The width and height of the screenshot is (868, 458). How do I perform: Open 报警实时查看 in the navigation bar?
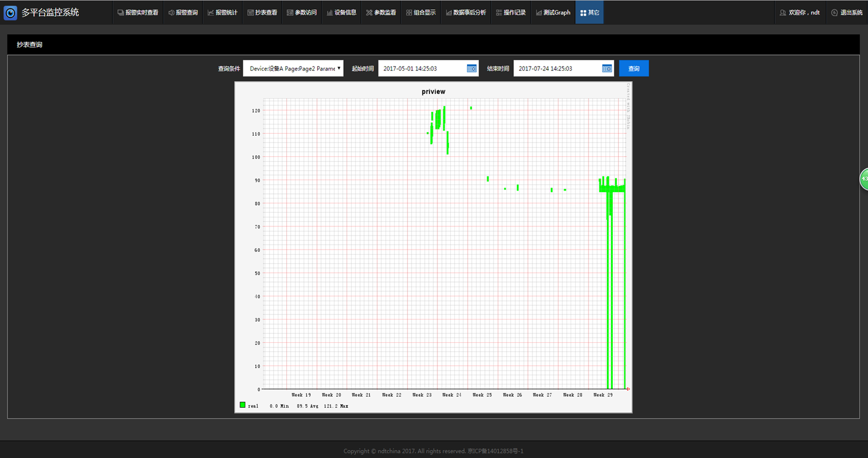click(138, 12)
